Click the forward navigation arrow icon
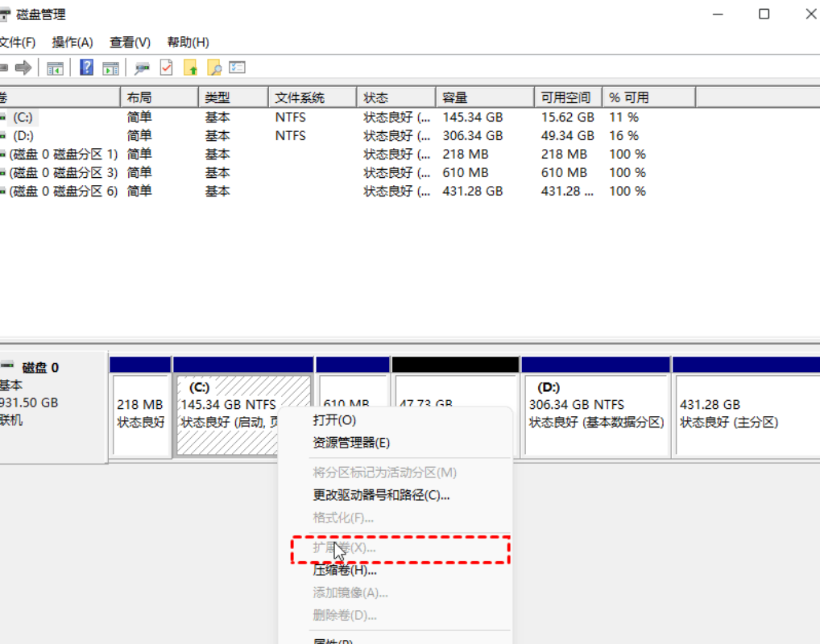This screenshot has width=820, height=644. coord(23,68)
